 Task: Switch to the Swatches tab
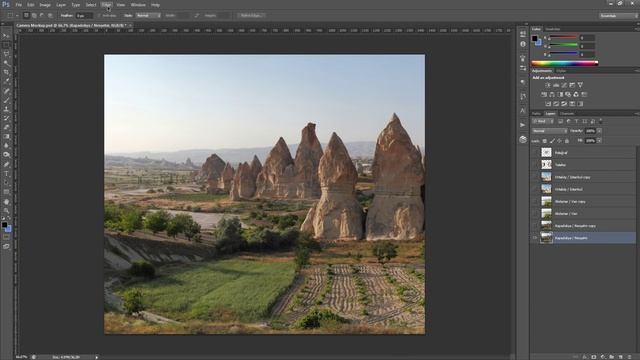pyautogui.click(x=553, y=29)
